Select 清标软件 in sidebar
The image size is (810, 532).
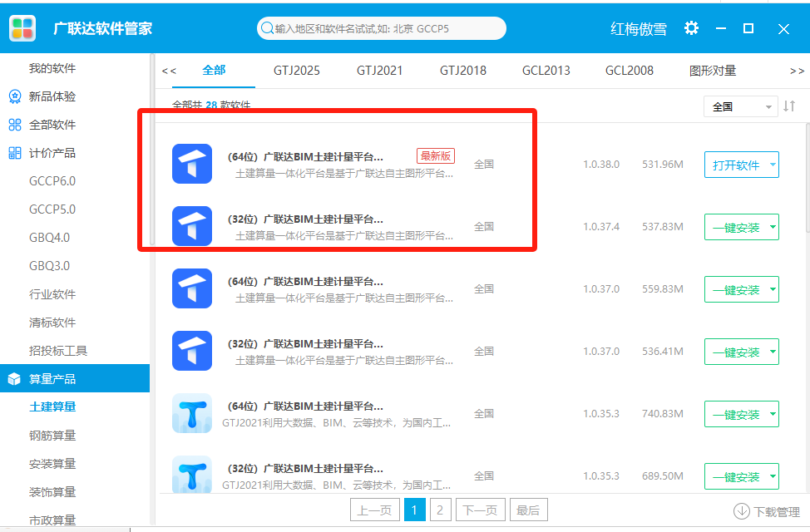[x=52, y=323]
